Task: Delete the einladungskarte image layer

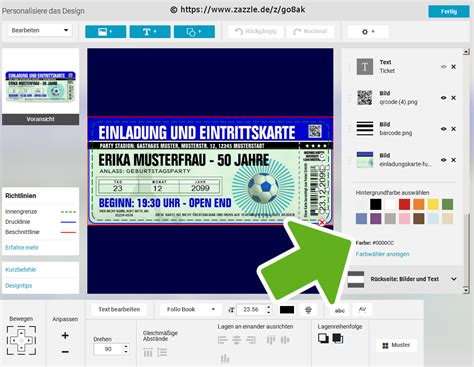Action: (454, 160)
